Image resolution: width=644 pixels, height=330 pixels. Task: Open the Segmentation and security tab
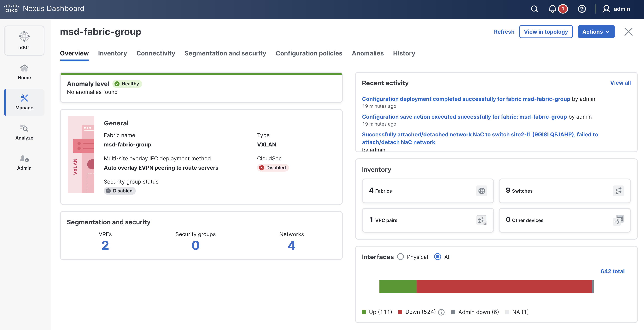(x=225, y=53)
